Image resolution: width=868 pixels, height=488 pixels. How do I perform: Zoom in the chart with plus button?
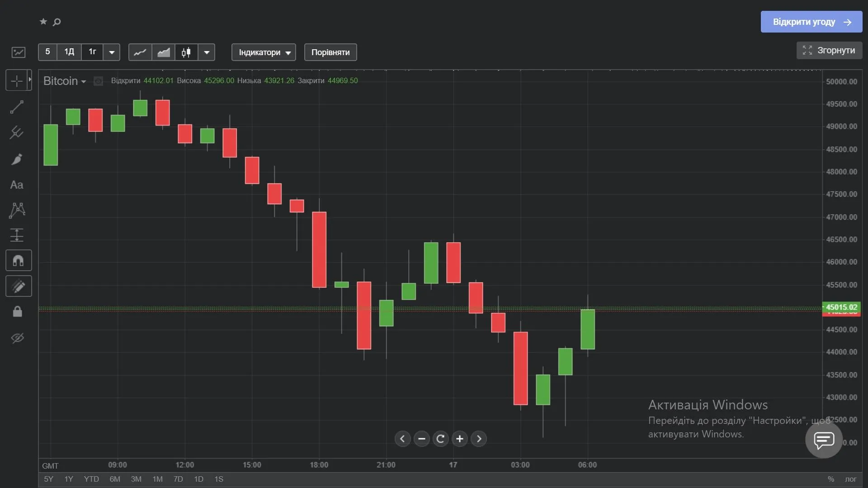click(x=460, y=439)
